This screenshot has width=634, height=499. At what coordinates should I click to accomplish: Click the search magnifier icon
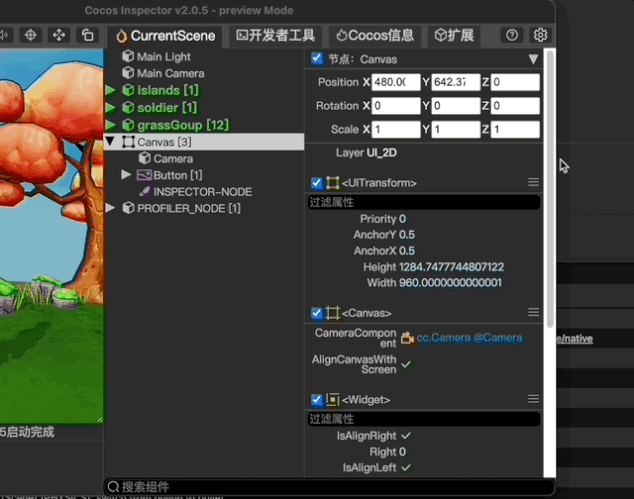click(x=114, y=486)
